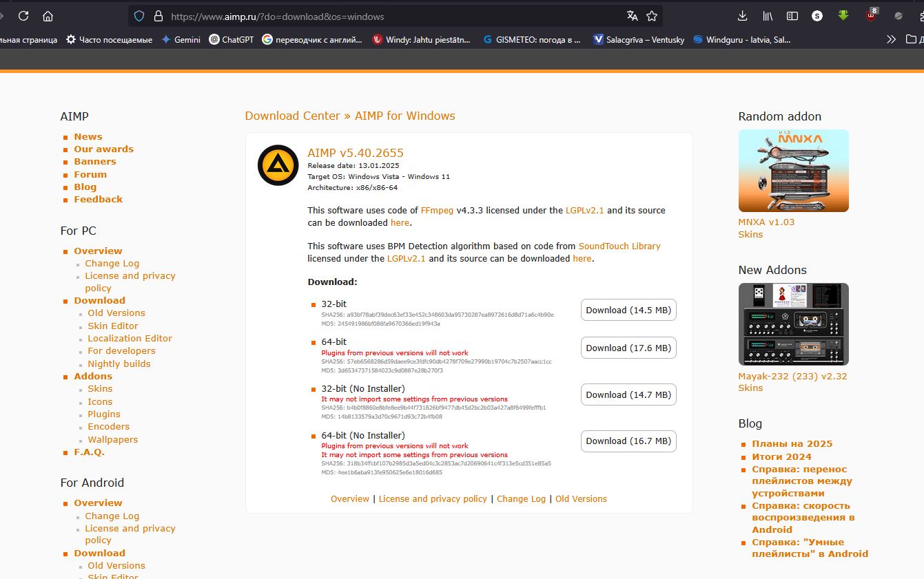Image resolution: width=924 pixels, height=579 pixels.
Task: Open the Windy: Jahtu bookmark
Action: pyautogui.click(x=422, y=39)
